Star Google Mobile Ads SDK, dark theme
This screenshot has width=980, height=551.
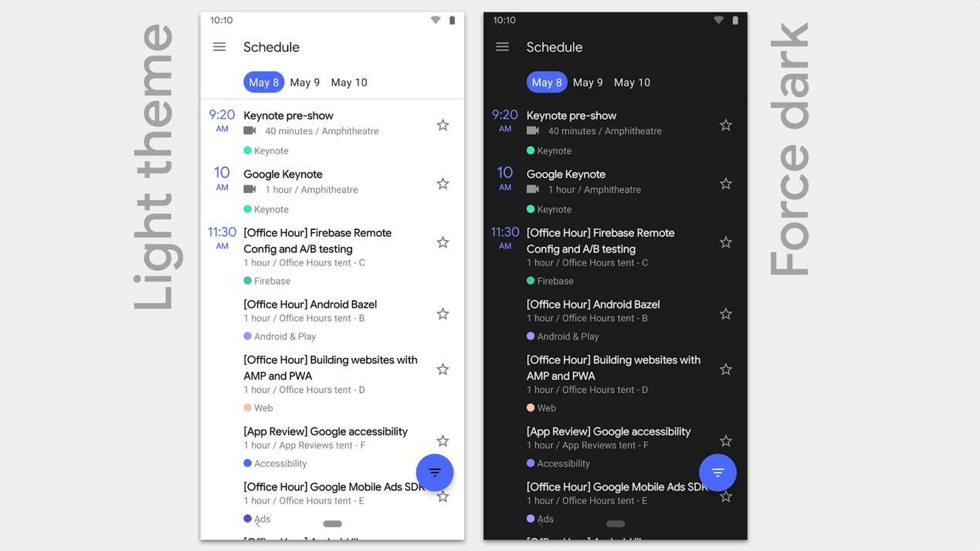(x=725, y=497)
